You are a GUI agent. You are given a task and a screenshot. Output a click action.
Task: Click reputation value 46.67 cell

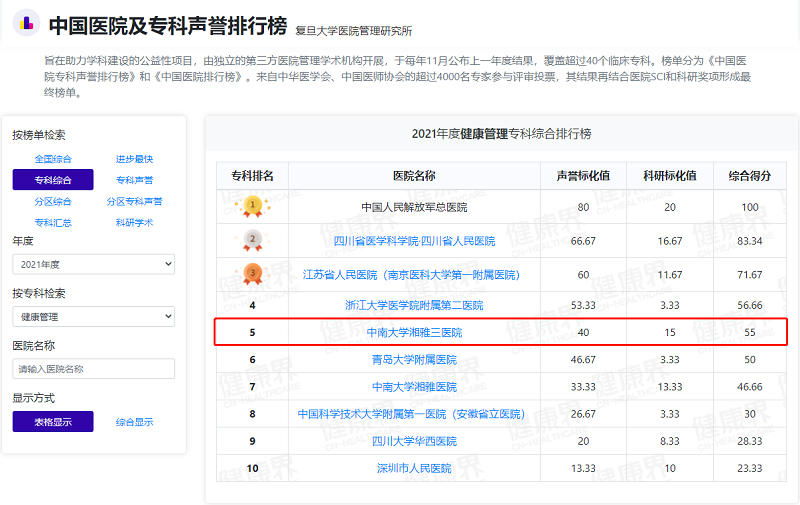583,360
